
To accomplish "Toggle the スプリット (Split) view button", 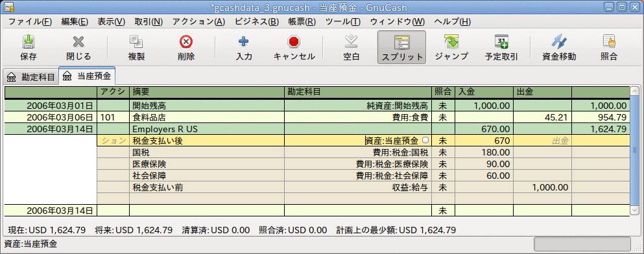I will [x=401, y=47].
